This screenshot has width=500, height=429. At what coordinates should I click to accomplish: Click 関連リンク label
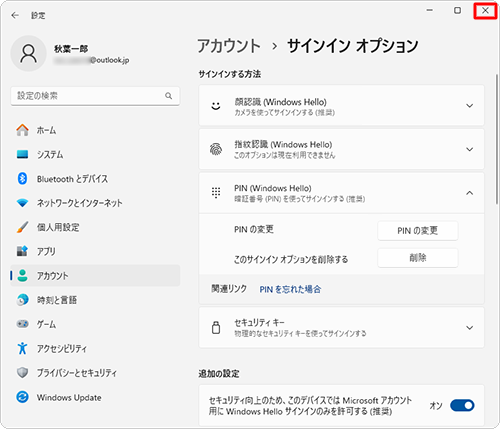229,289
